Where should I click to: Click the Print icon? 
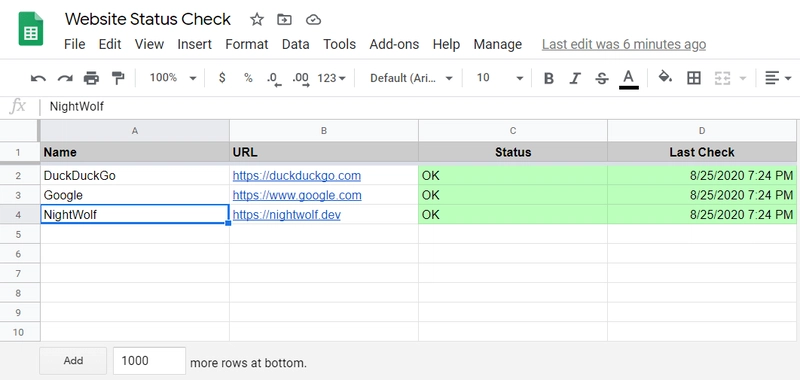pos(91,78)
